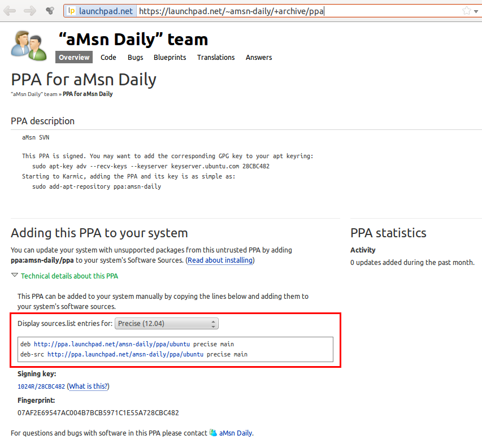Switch to the Answers tab

[x=259, y=58]
